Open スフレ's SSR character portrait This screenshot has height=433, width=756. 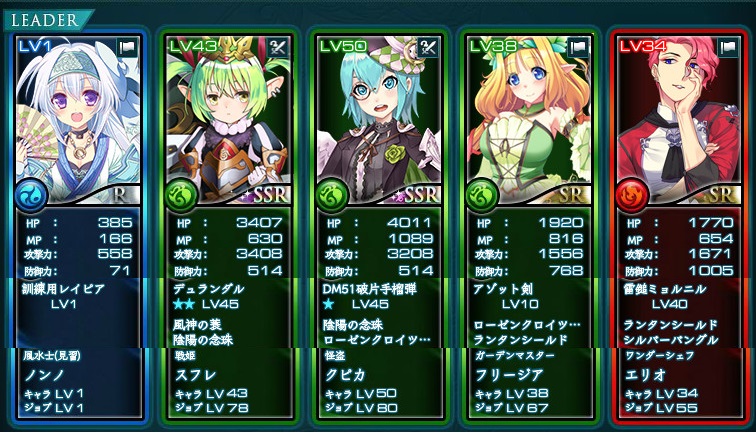[230, 120]
